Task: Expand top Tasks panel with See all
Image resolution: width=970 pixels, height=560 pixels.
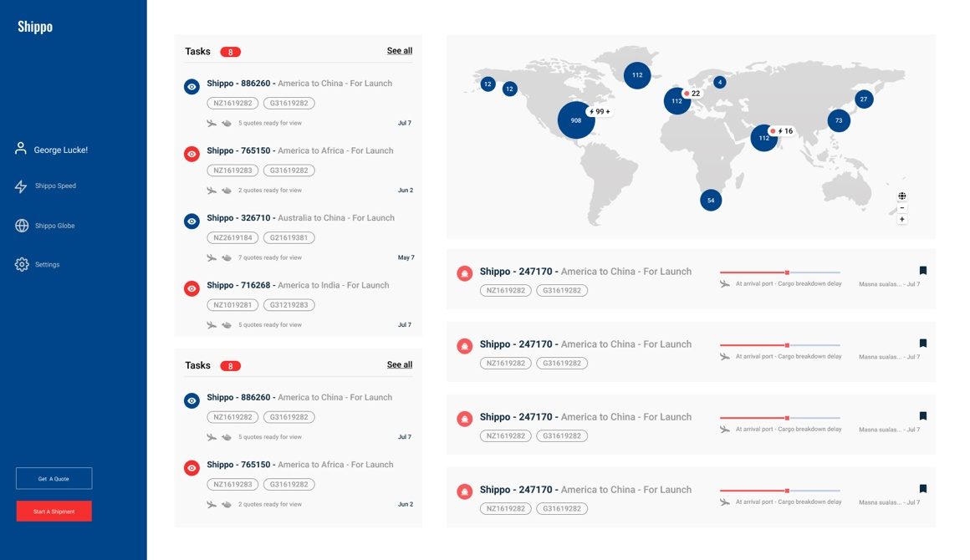Action: pyautogui.click(x=399, y=51)
